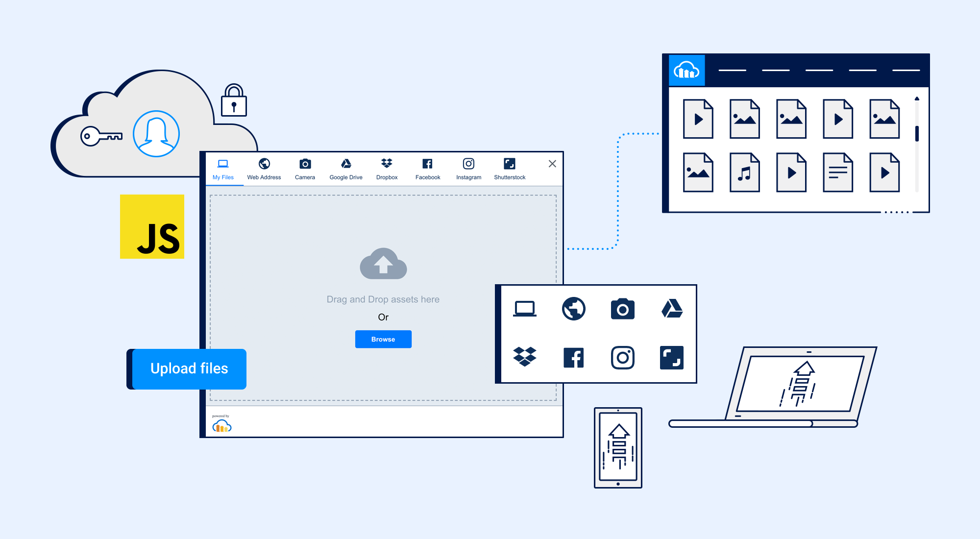980x539 pixels.
Task: Toggle the secure lock icon on cloud
Action: [x=232, y=101]
